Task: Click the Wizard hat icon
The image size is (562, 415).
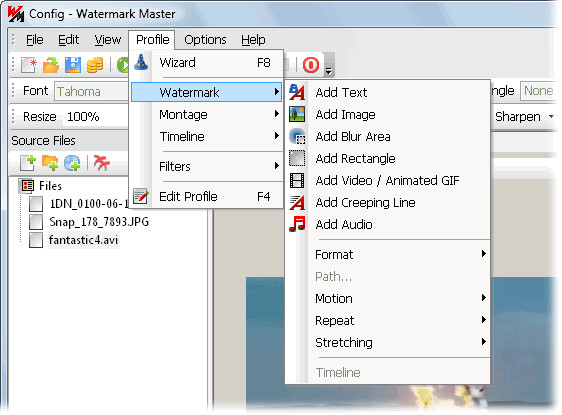Action: [x=141, y=62]
